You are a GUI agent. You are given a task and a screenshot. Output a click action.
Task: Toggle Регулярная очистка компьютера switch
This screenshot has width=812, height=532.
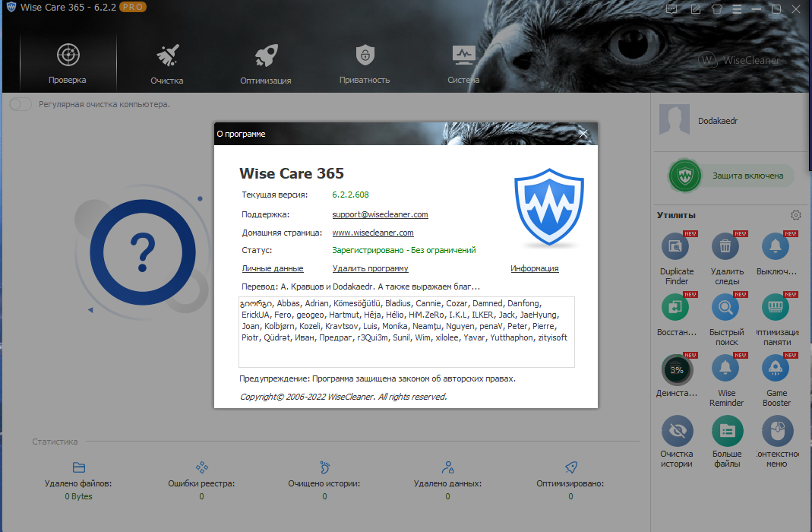pyautogui.click(x=21, y=104)
